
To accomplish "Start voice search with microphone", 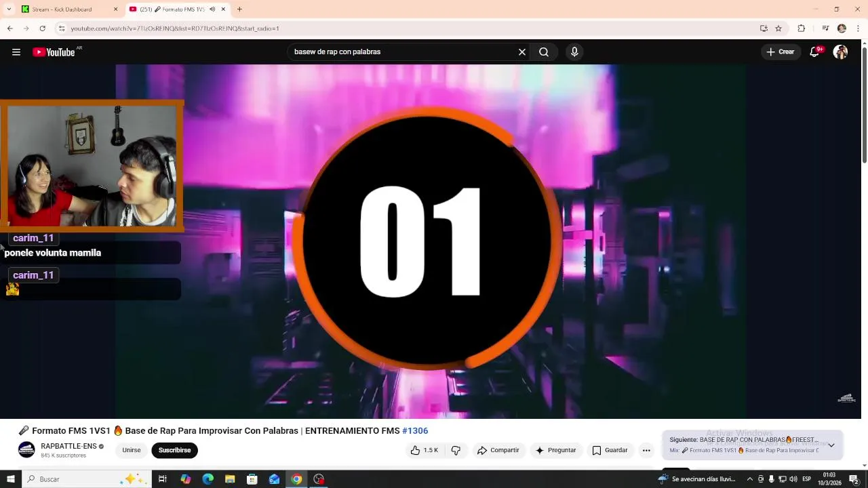I will pos(574,52).
